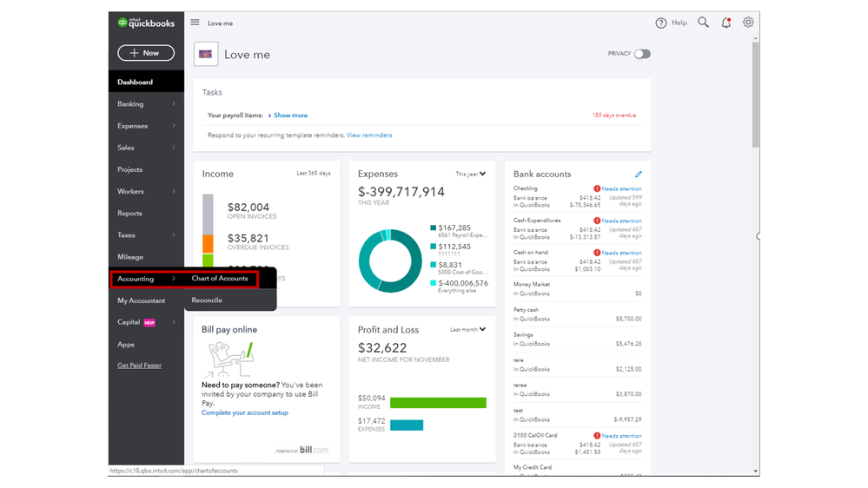
Task: Click the Petty cash account row
Action: tap(578, 314)
